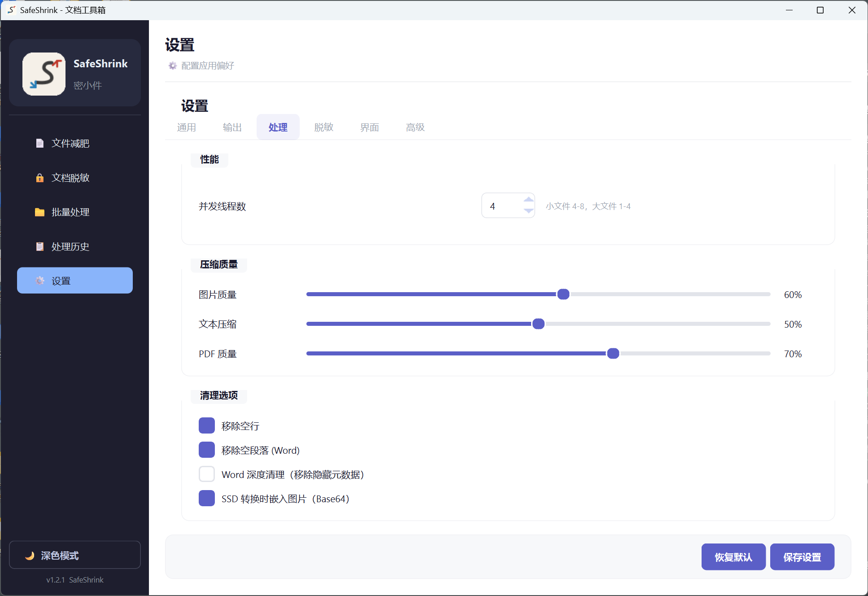868x596 pixels.
Task: Click the 文本压缩 slider handle
Action: point(538,324)
